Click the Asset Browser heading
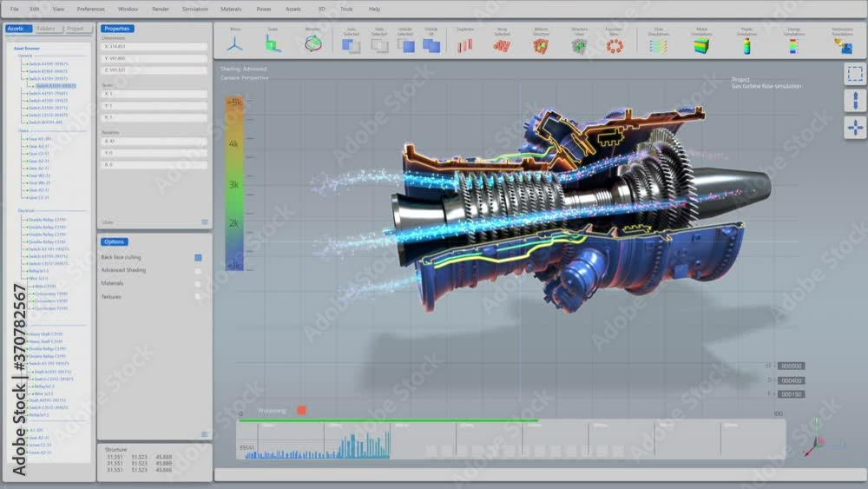This screenshot has width=868, height=489. point(27,48)
